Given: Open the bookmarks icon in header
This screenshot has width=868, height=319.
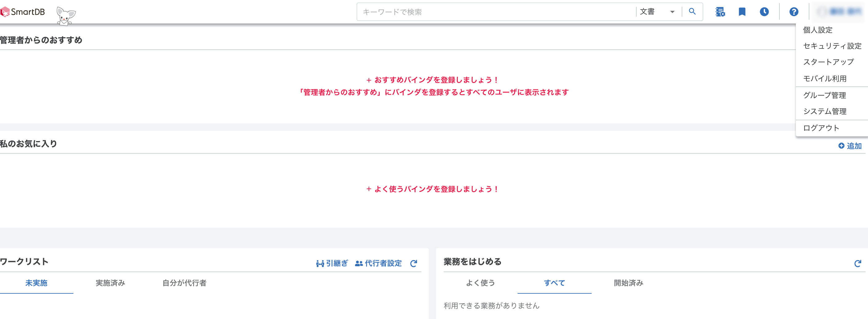Looking at the screenshot, I should click(x=742, y=12).
